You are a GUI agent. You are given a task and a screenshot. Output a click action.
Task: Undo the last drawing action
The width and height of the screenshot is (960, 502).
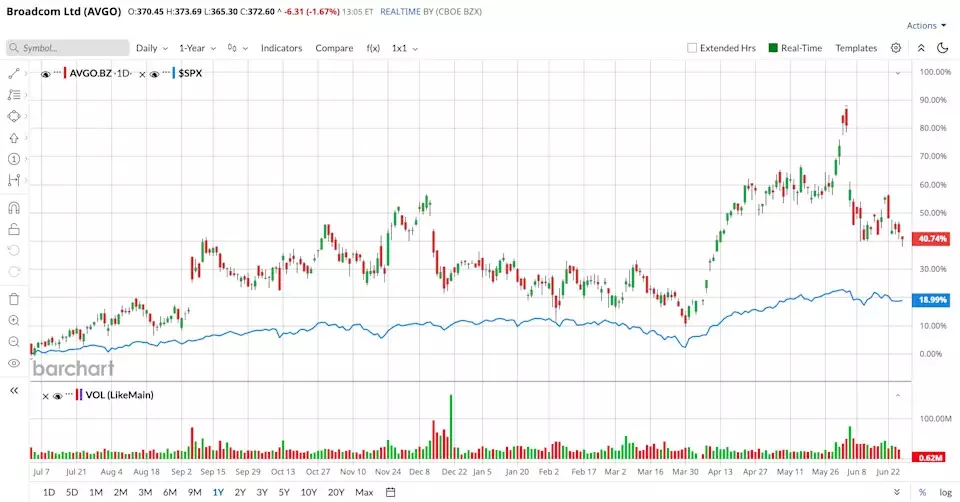coord(13,250)
